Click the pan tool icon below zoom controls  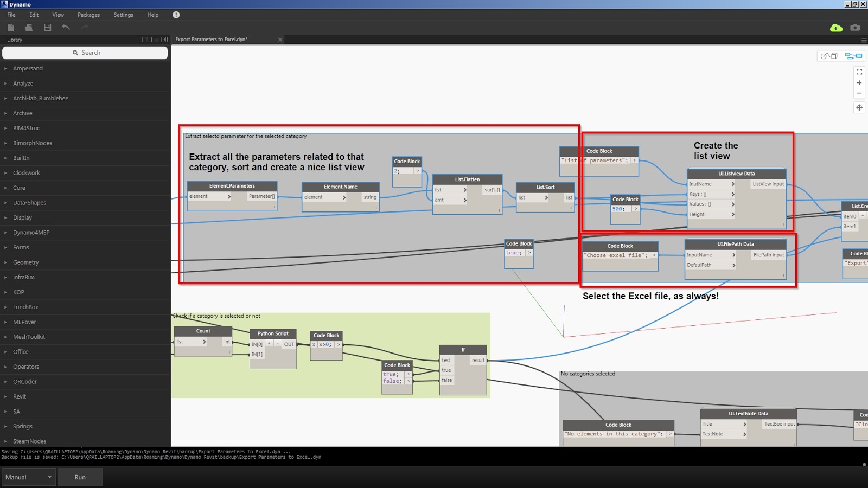point(859,107)
